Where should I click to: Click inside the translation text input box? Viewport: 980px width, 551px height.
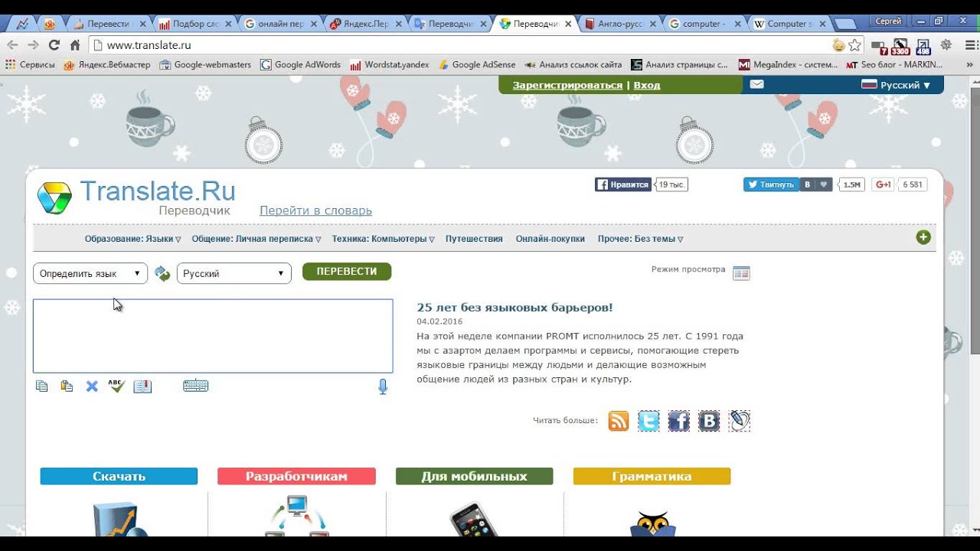coord(213,336)
